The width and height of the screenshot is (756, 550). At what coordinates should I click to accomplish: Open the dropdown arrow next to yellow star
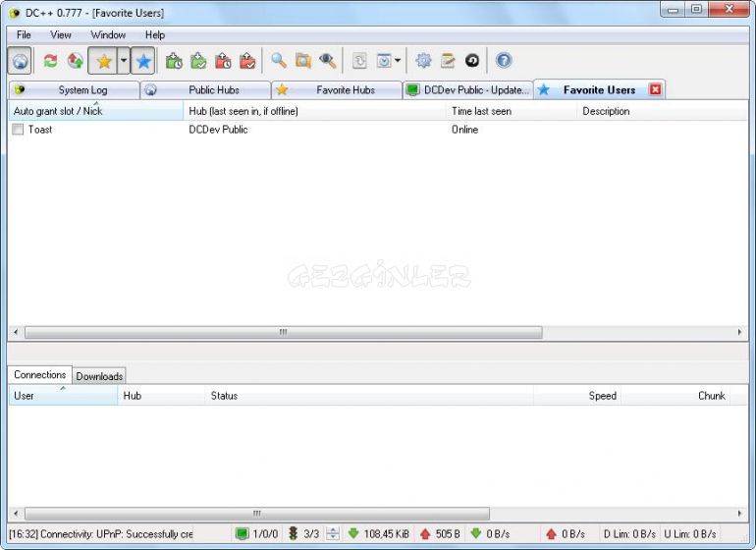click(124, 61)
